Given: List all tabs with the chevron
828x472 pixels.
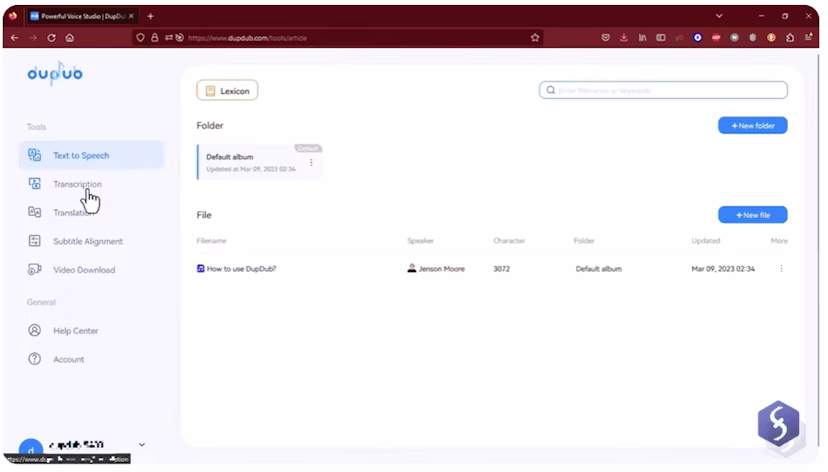Looking at the screenshot, I should [719, 16].
